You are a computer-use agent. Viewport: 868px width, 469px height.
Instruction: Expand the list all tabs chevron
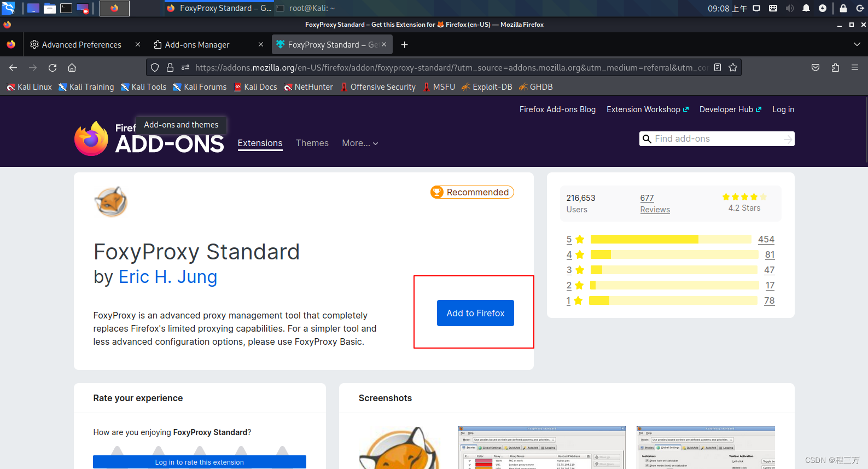tap(857, 44)
